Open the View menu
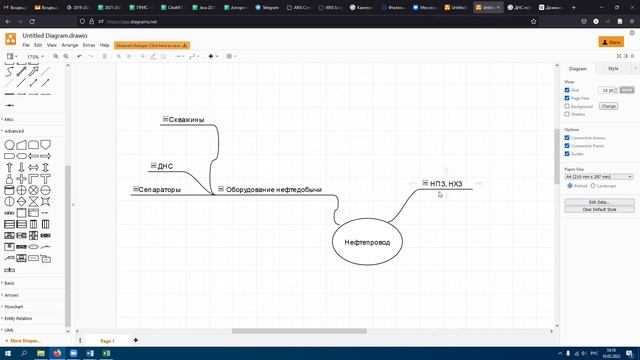This screenshot has width=640, height=360. (51, 45)
